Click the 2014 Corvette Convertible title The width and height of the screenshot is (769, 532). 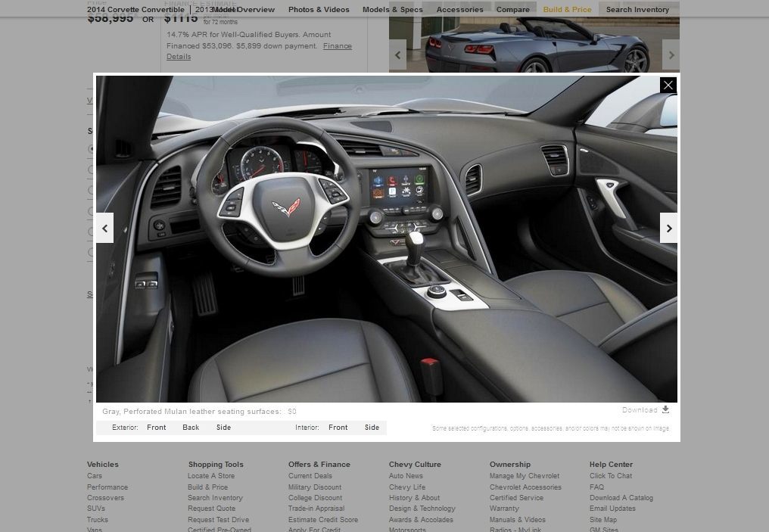(x=135, y=9)
